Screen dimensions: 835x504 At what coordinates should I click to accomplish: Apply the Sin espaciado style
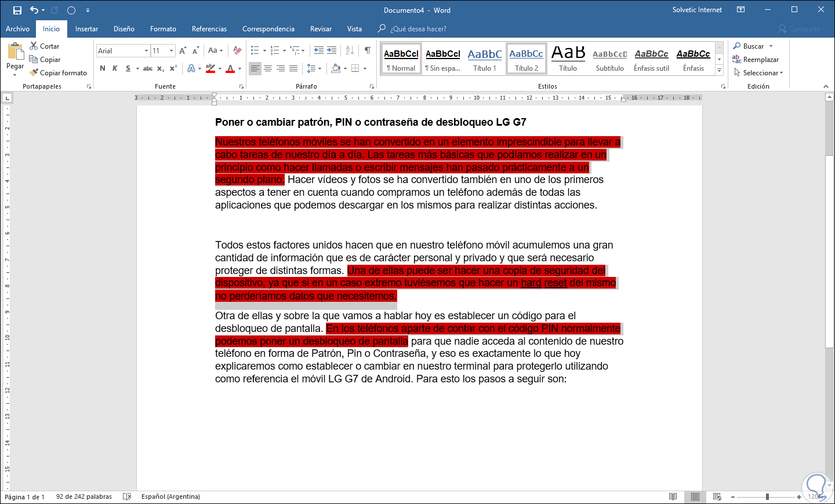[x=443, y=59]
